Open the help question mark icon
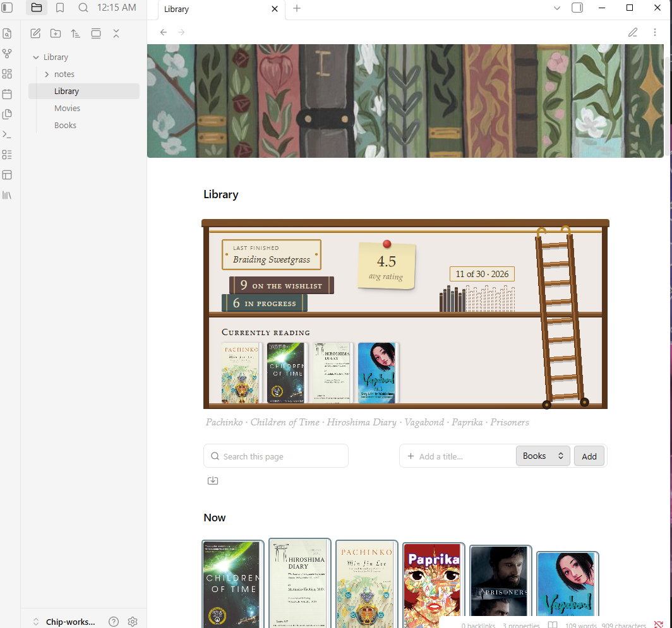 pos(114,622)
